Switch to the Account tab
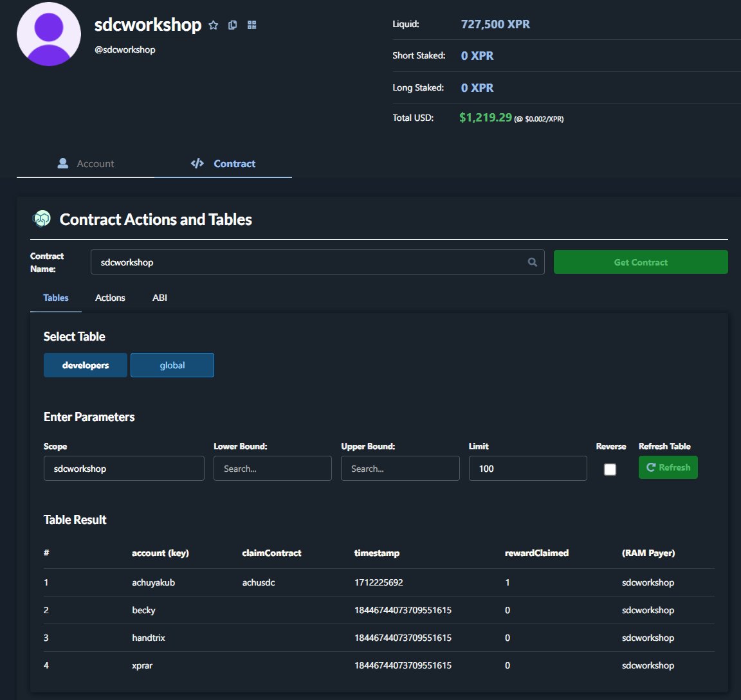741x700 pixels. click(x=86, y=163)
